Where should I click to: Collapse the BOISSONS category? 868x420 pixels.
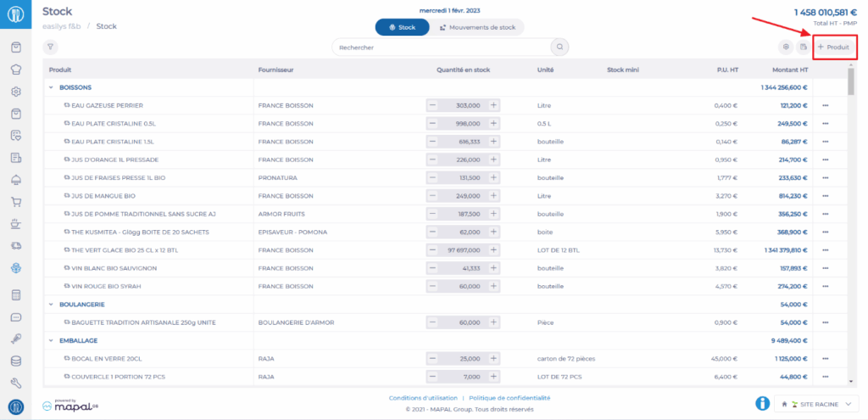click(x=51, y=87)
